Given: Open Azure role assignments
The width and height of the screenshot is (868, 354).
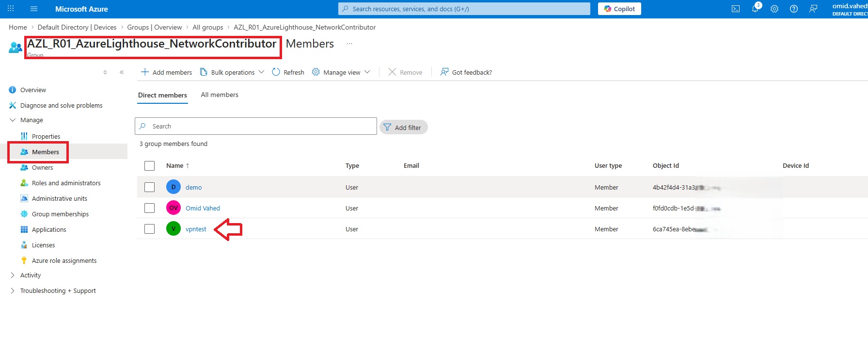Looking at the screenshot, I should [x=64, y=260].
